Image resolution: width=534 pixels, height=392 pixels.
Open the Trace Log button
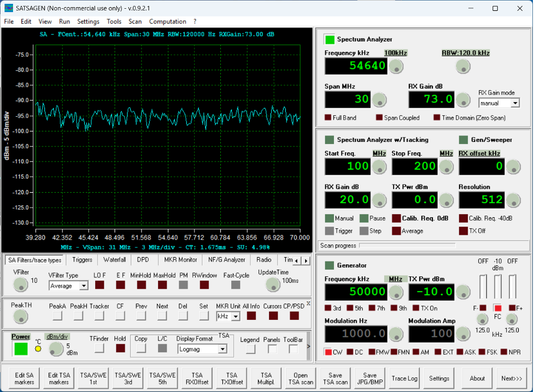[x=404, y=378]
